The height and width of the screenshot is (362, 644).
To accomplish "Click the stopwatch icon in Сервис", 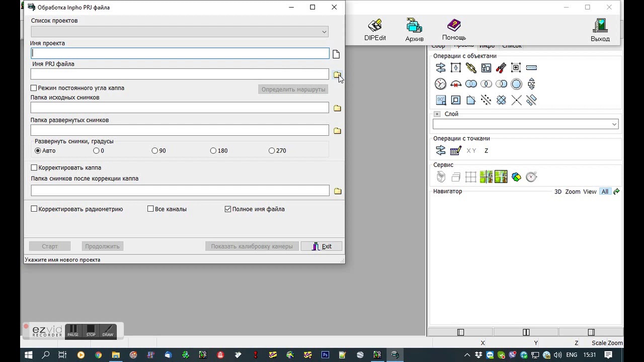I will [531, 176].
